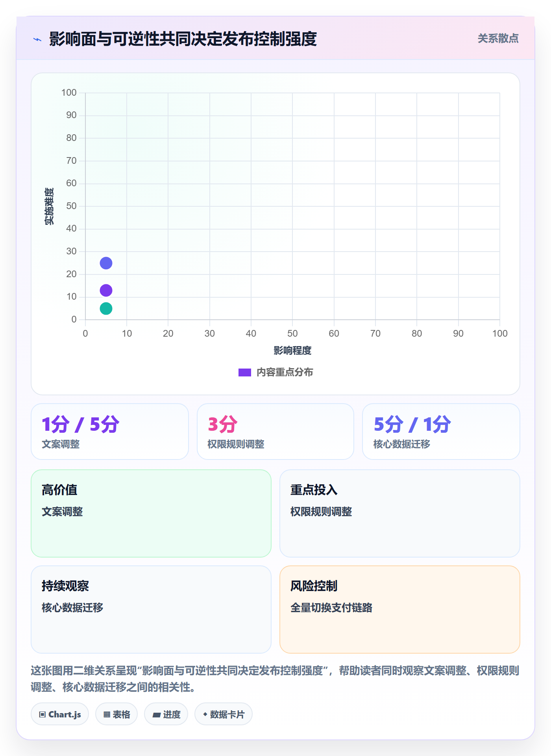Select the teal scatter point near 5
This screenshot has height=756, width=551.
[106, 309]
